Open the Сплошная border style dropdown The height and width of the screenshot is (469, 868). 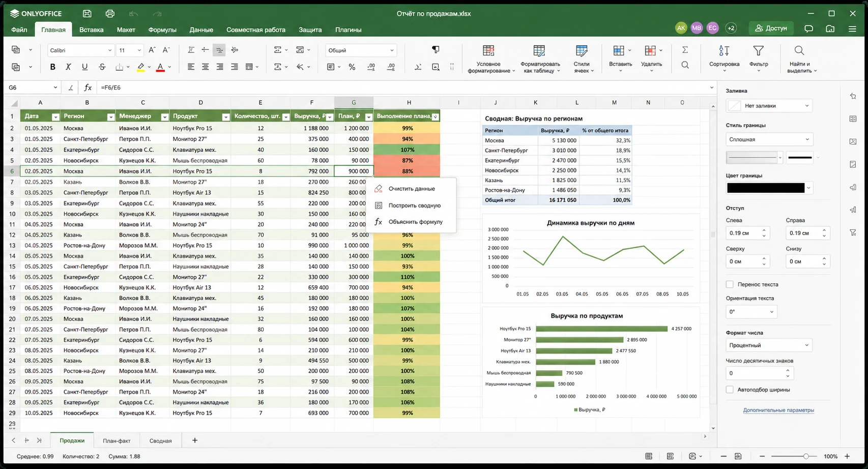[x=769, y=139]
